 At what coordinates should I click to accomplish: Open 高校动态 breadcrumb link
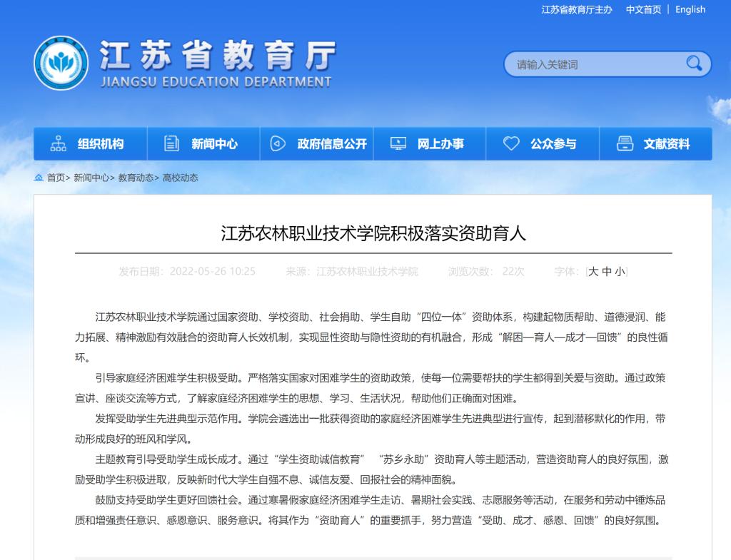point(181,178)
